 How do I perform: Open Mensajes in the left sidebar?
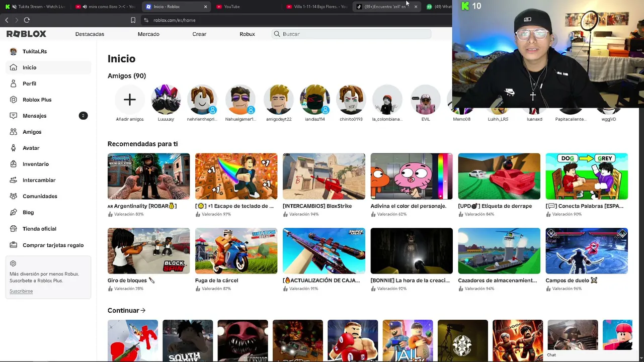[x=48, y=116]
